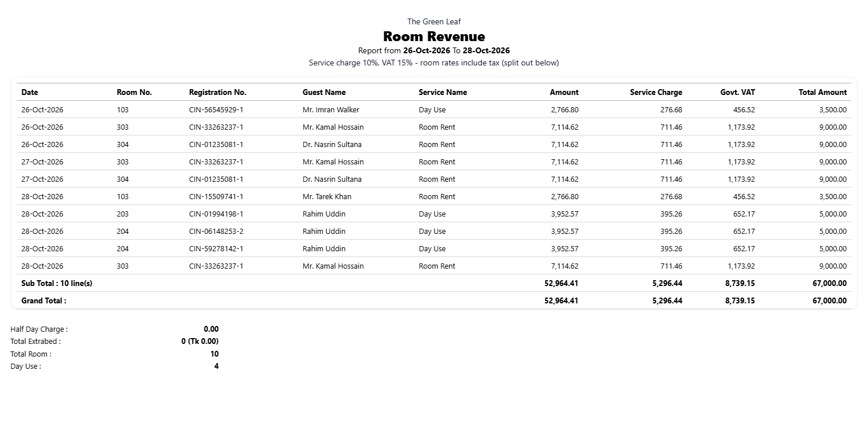Screen dimensions: 868x440
Task: Click service charge 276.68 in Mr. Imran Walker's row
Action: click(x=671, y=109)
